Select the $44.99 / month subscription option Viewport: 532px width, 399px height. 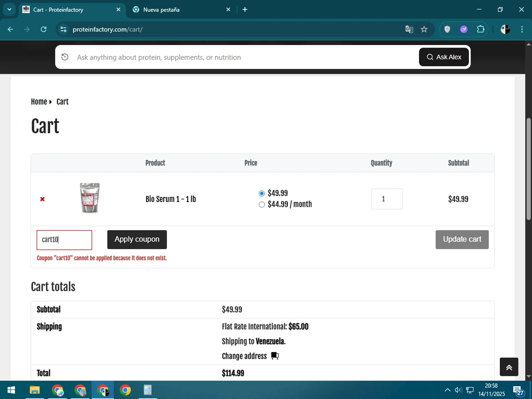pyautogui.click(x=262, y=205)
